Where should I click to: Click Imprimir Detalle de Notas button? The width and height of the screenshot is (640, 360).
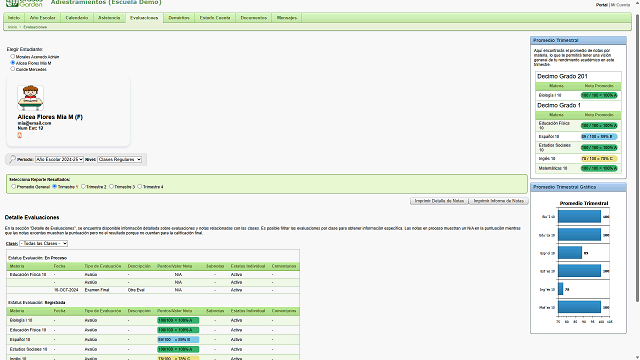tap(439, 201)
